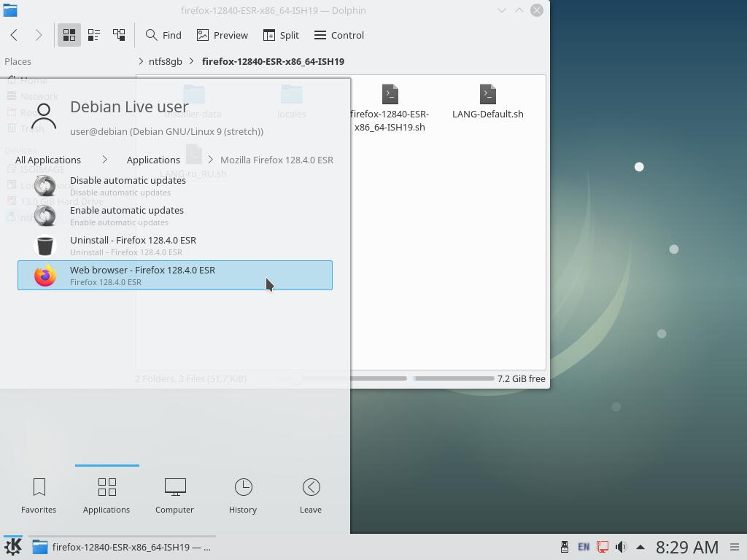This screenshot has height=560, width=747.
Task: Click the Debian Live user avatar icon
Action: [x=44, y=117]
